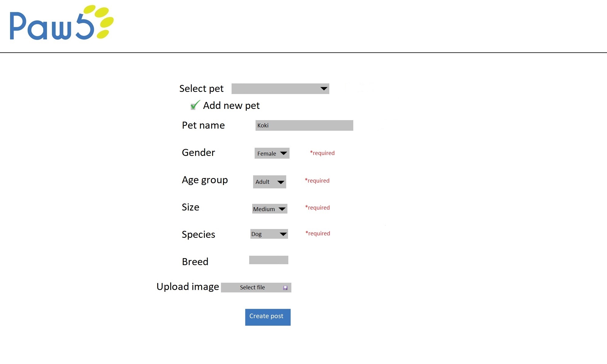Uncheck the Add new pet checkmark
Viewport: 607px width, 364px height.
[195, 105]
